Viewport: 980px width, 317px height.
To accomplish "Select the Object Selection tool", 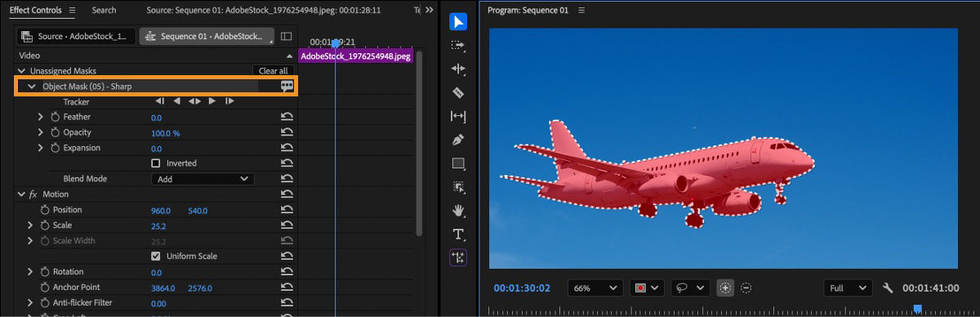I will pyautogui.click(x=458, y=187).
